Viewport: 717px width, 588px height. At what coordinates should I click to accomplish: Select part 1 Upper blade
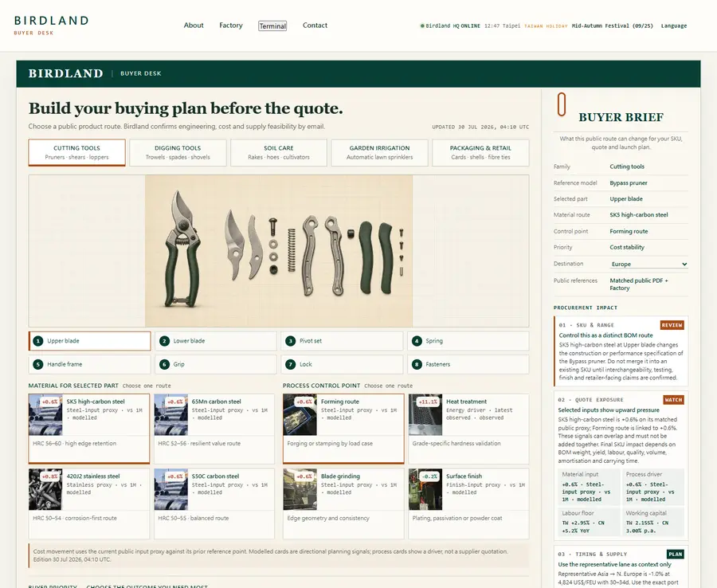click(x=89, y=341)
